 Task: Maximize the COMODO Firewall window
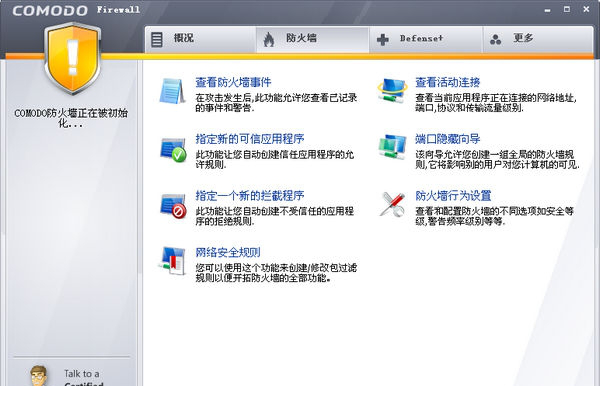click(567, 9)
